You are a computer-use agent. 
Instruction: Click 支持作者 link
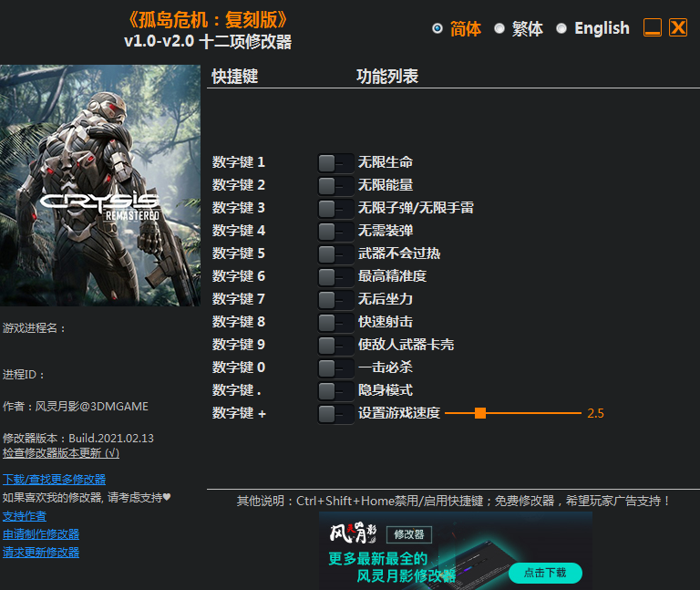coord(25,516)
